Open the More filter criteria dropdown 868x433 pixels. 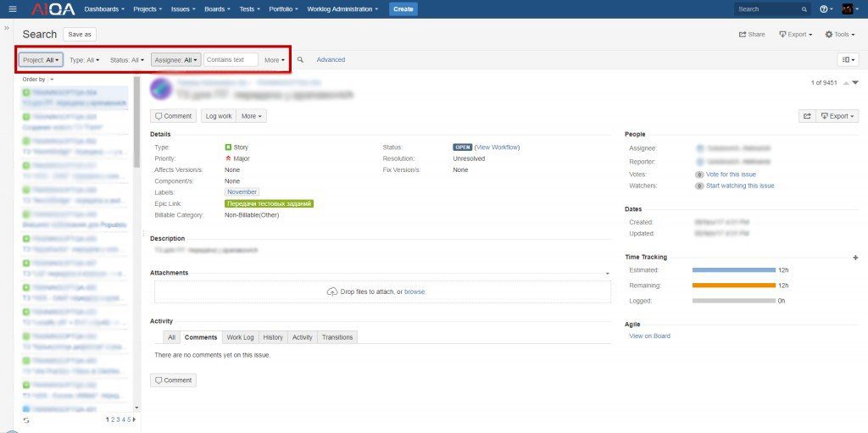[275, 60]
